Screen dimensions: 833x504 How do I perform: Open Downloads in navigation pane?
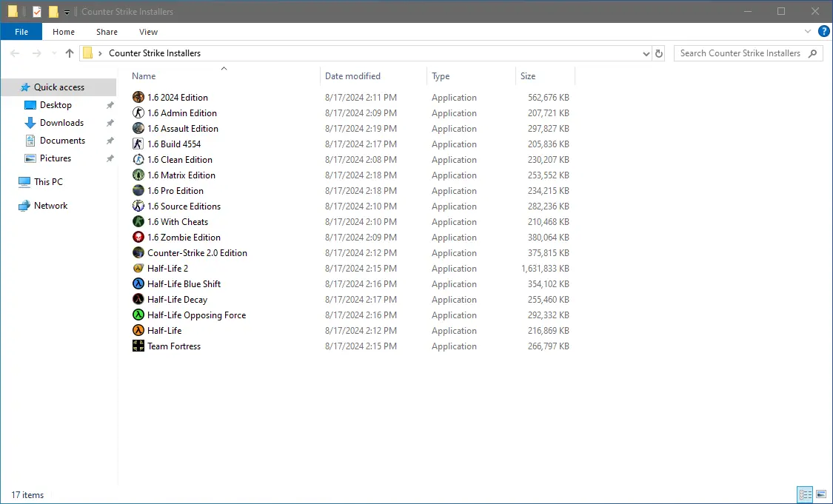tap(61, 123)
